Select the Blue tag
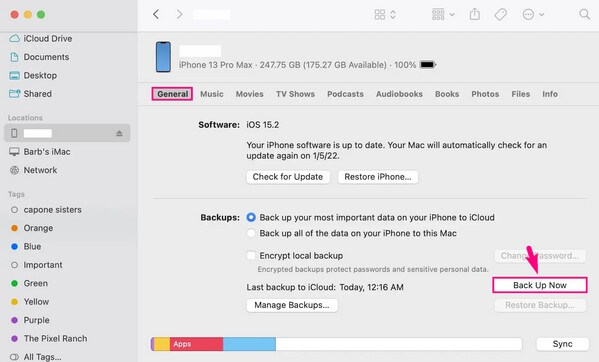599x362 pixels. click(26, 246)
